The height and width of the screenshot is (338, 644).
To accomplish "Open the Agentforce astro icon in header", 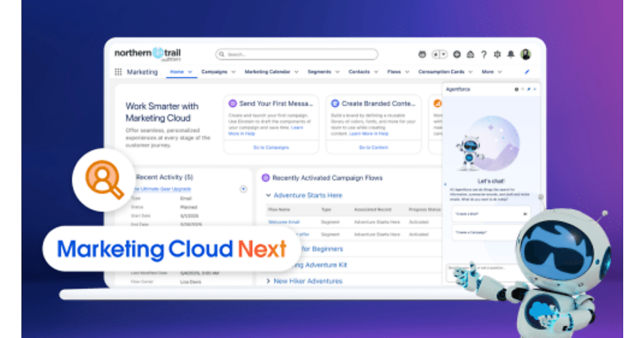I will [x=422, y=54].
